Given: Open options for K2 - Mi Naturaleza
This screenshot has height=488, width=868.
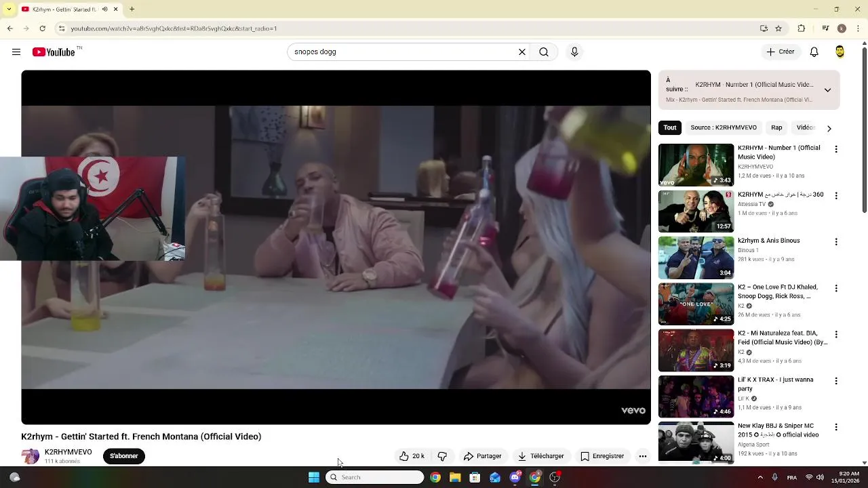Looking at the screenshot, I should coord(836,334).
